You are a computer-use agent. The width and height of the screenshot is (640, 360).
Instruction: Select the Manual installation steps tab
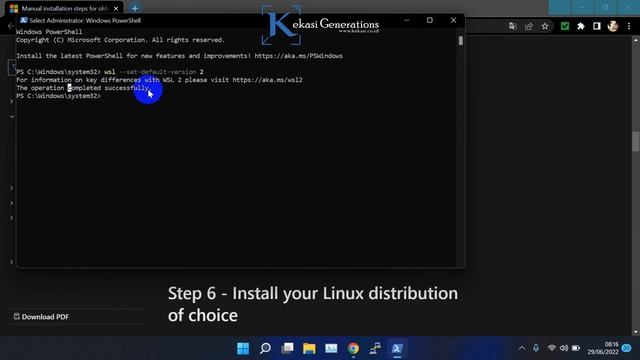65,8
